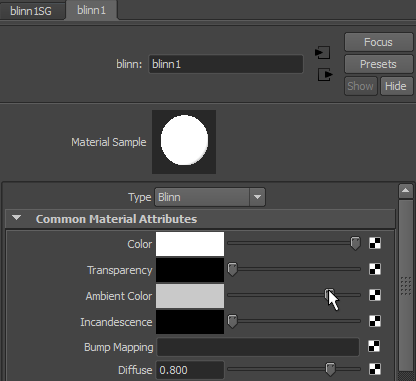416x381 pixels.
Task: Click the Transparency map checker icon
Action: [x=375, y=269]
